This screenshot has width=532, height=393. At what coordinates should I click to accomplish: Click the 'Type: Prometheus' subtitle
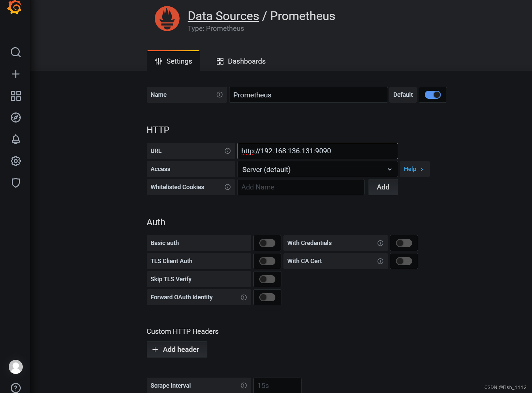[x=216, y=28]
